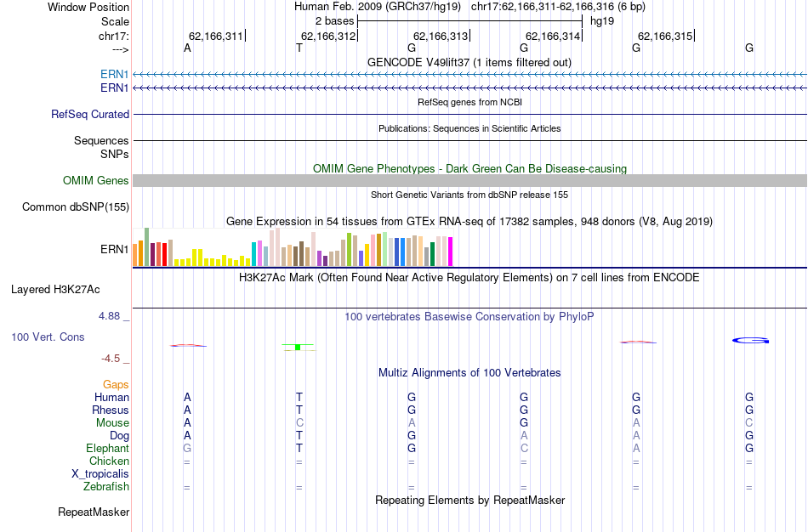Click the GTEx Gene Expression track title
Image resolution: width=808 pixels, height=532 pixels.
pyautogui.click(x=469, y=222)
